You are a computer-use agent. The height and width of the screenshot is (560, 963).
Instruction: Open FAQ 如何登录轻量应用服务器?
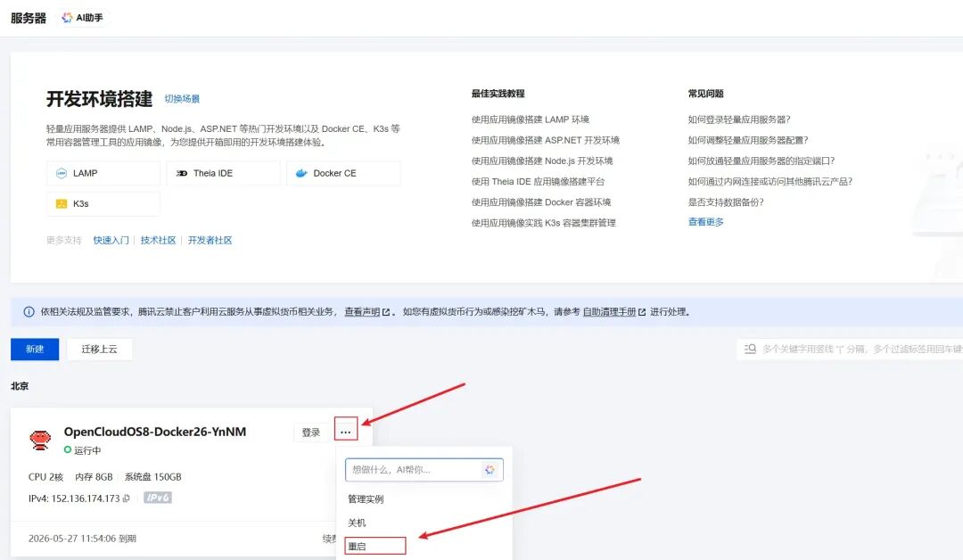[739, 119]
